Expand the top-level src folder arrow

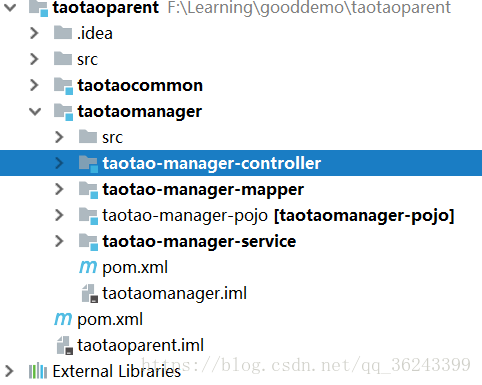34,59
